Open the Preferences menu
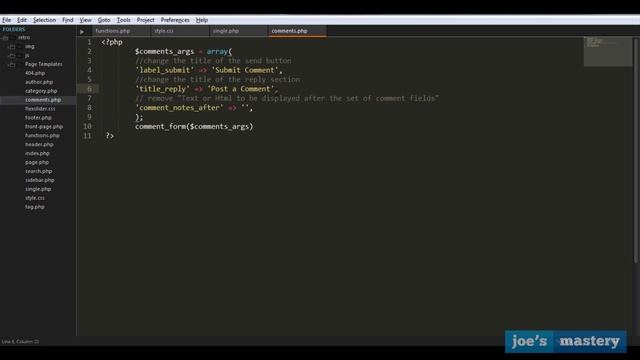Viewport: 640px width, 360px height. [x=175, y=20]
